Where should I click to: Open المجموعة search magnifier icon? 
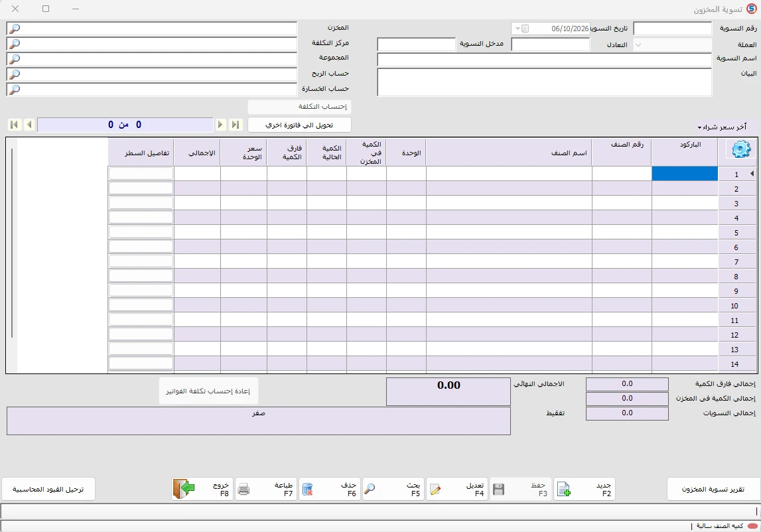point(15,59)
